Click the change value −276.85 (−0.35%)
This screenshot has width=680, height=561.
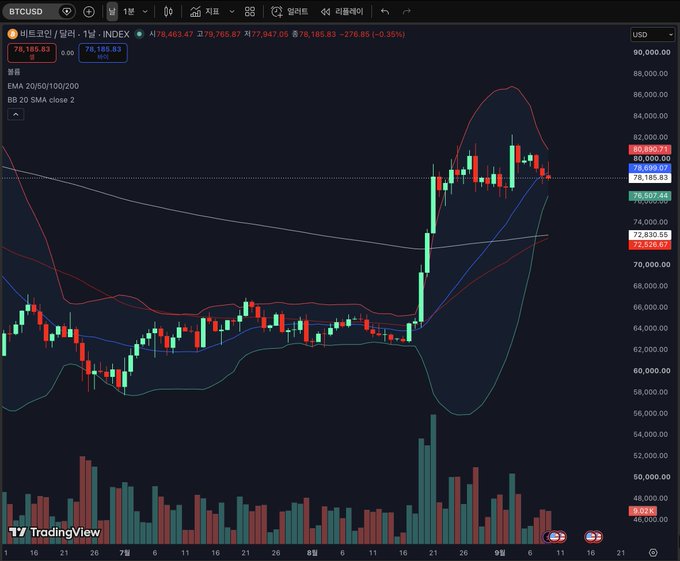(x=372, y=34)
